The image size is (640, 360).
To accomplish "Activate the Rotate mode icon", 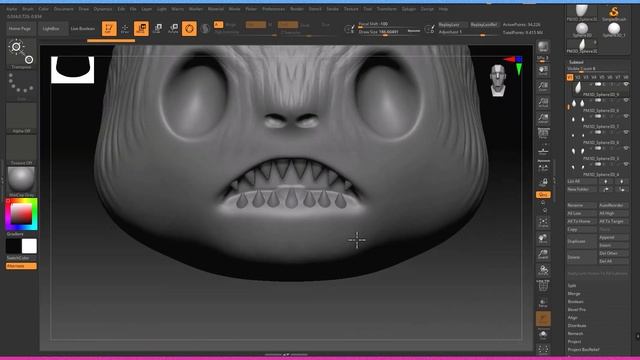I will (173, 28).
